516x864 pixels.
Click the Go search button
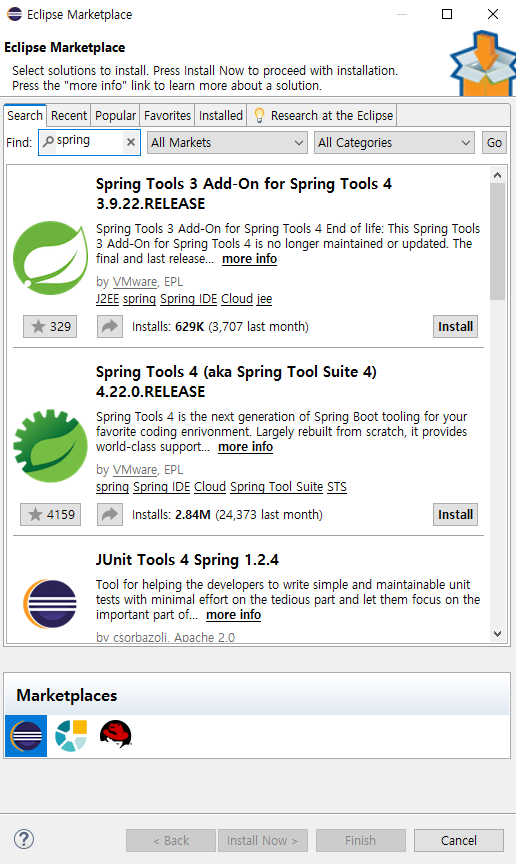[494, 143]
